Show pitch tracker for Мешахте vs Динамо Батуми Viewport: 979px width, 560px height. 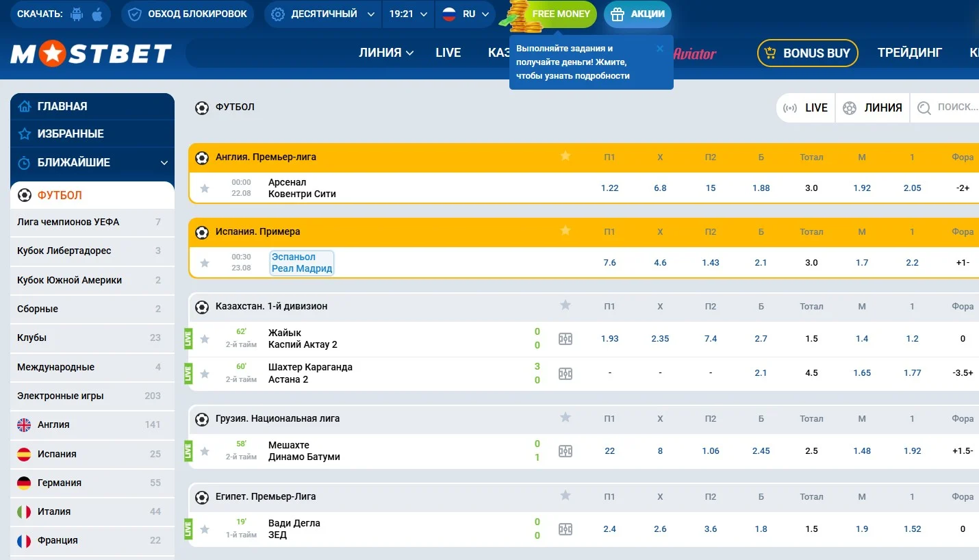565,451
